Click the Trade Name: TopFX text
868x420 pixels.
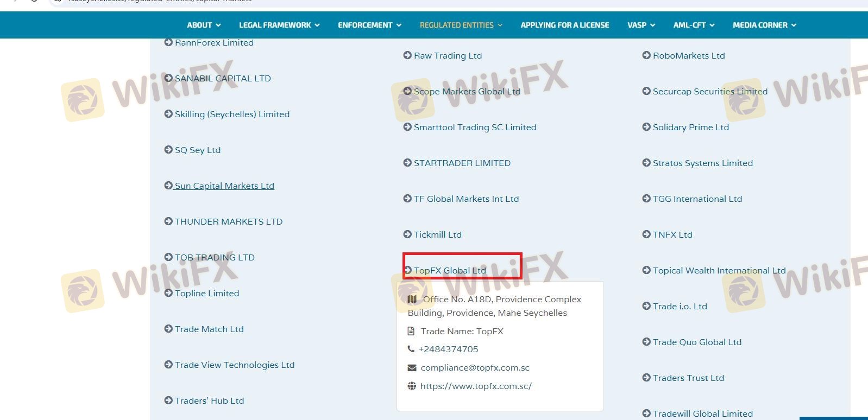462,331
